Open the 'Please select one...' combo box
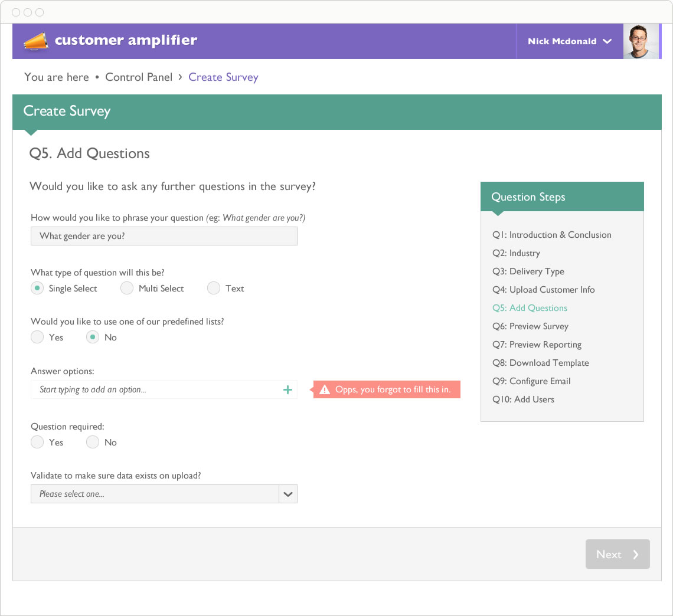 click(x=164, y=494)
